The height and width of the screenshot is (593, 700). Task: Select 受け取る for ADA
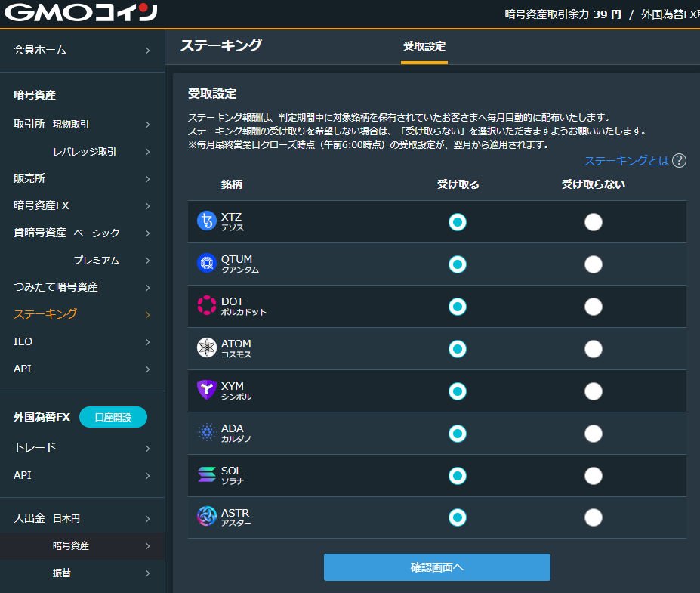[458, 434]
